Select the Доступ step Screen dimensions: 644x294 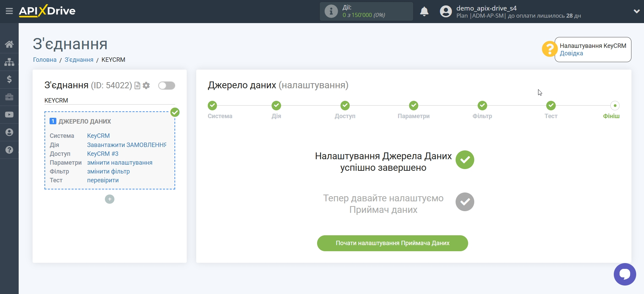point(345,106)
